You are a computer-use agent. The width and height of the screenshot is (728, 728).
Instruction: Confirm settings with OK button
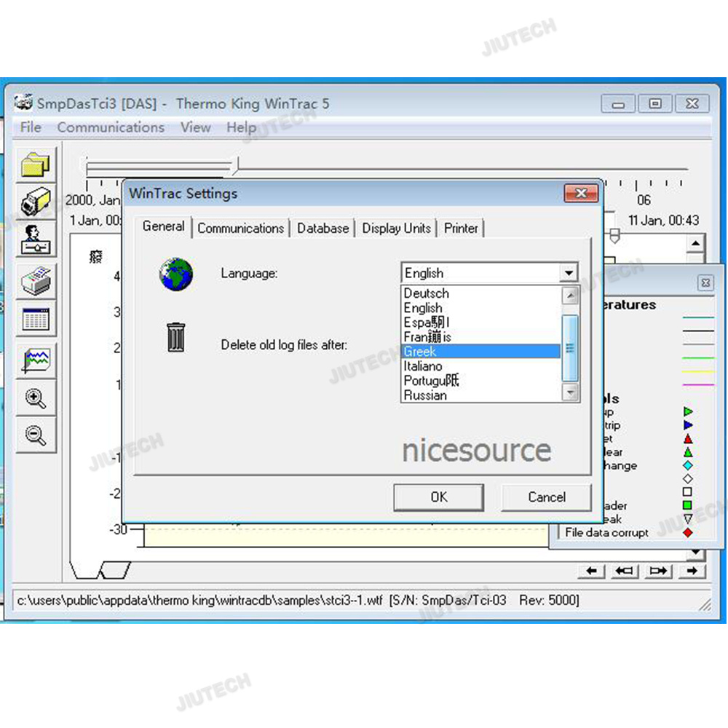point(439,497)
